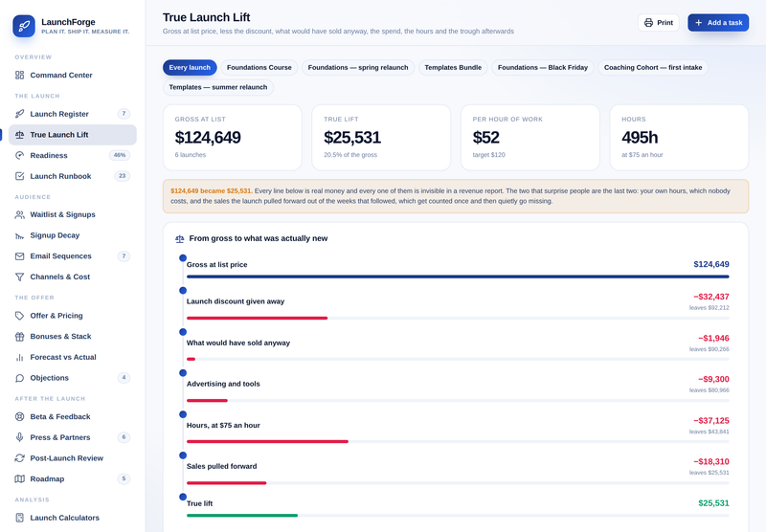Image resolution: width=766 pixels, height=532 pixels.
Task: Click the Bonuses & Stack gift icon
Action: coord(19,336)
